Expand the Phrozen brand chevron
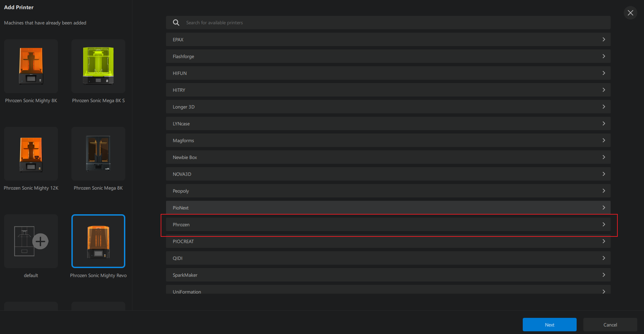This screenshot has width=644, height=334. tap(604, 224)
